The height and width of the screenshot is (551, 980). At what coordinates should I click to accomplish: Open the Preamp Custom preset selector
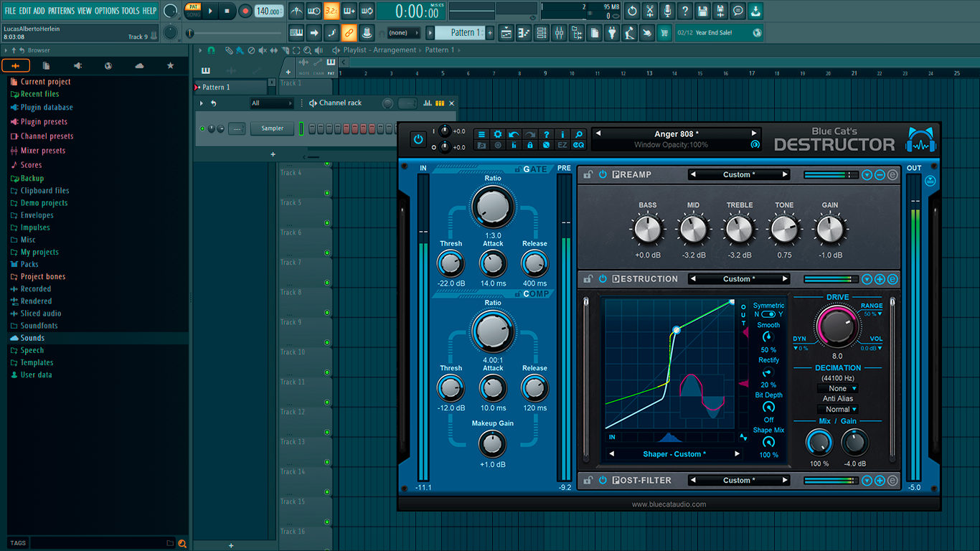738,174
